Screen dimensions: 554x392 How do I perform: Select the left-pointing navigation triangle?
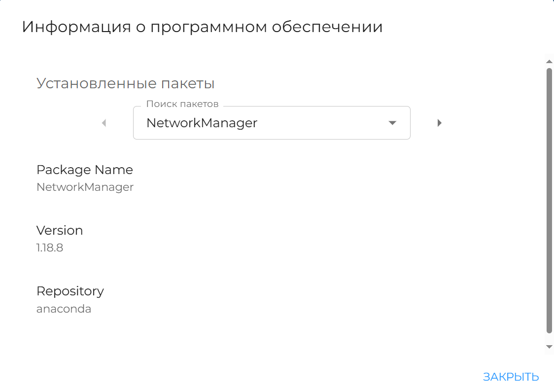point(104,123)
